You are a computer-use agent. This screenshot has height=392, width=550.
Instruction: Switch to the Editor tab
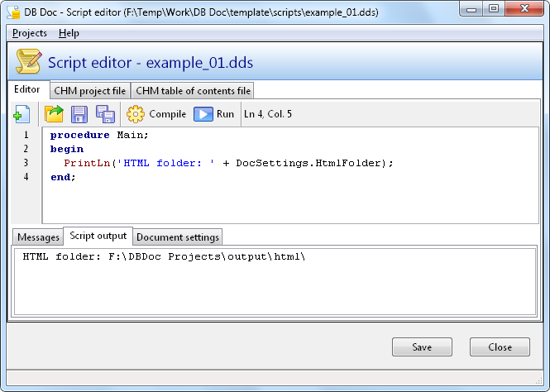coord(27,89)
